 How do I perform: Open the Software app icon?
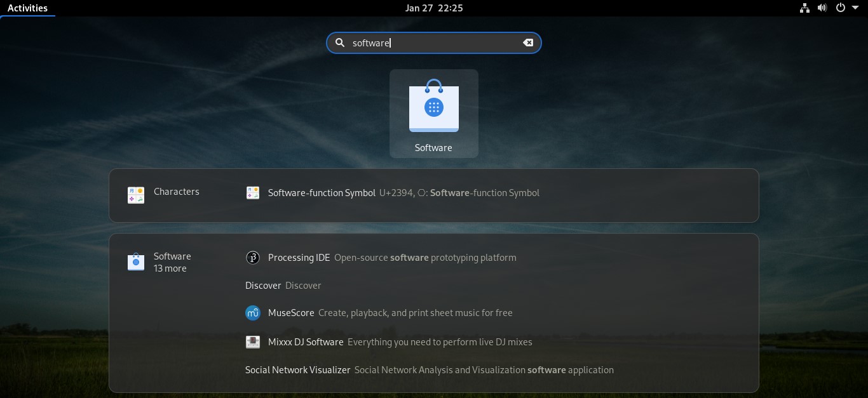point(433,109)
